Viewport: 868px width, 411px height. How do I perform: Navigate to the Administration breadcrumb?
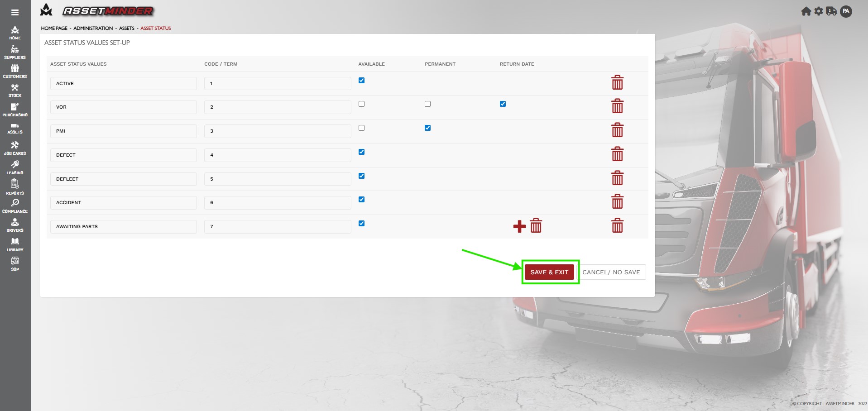93,28
